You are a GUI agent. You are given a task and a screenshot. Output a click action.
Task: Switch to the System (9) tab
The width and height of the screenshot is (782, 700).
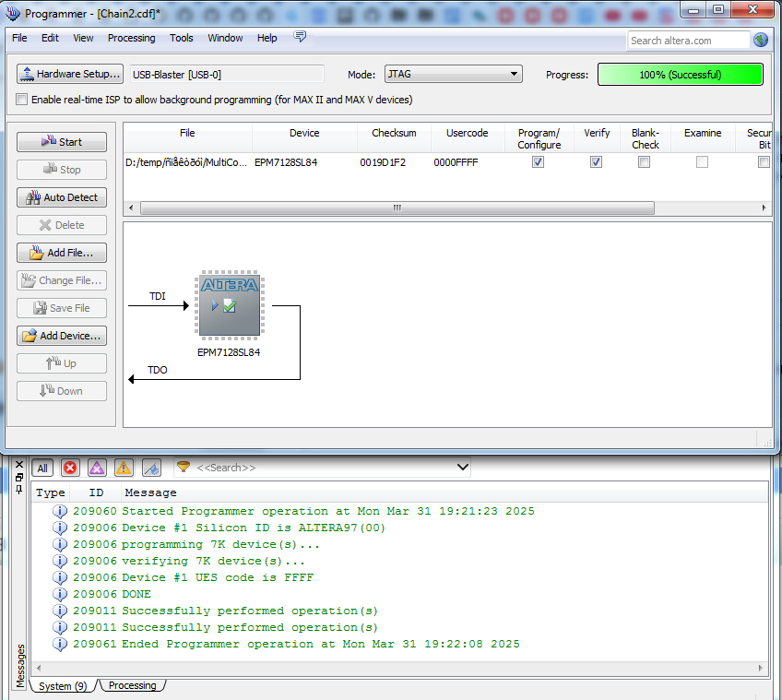63,686
